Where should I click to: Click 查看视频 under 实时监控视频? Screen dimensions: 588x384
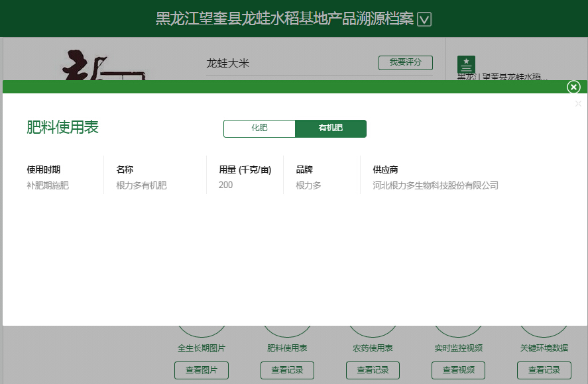pos(458,370)
